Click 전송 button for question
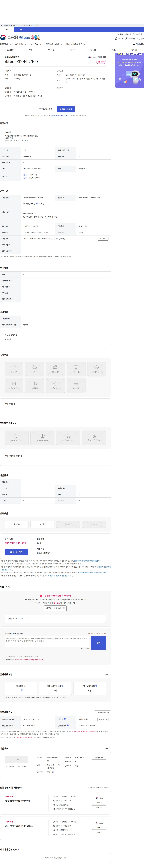This screenshot has width=144, height=868. tap(99, 643)
